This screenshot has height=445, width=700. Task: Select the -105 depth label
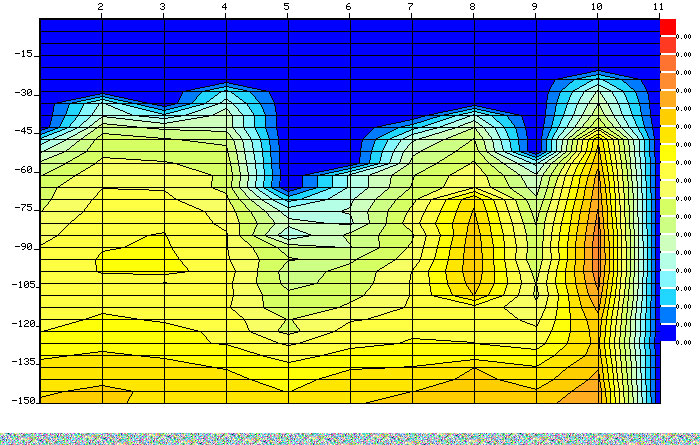[x=23, y=285]
